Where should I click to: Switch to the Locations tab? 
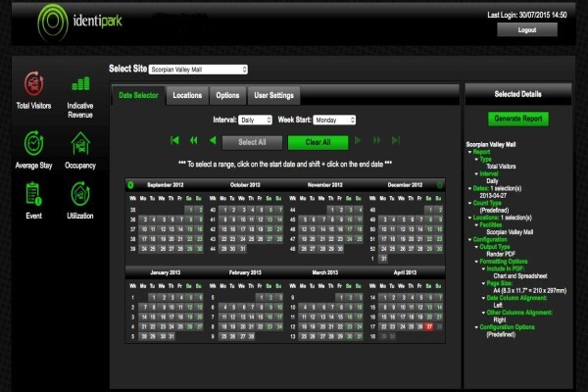(x=187, y=95)
